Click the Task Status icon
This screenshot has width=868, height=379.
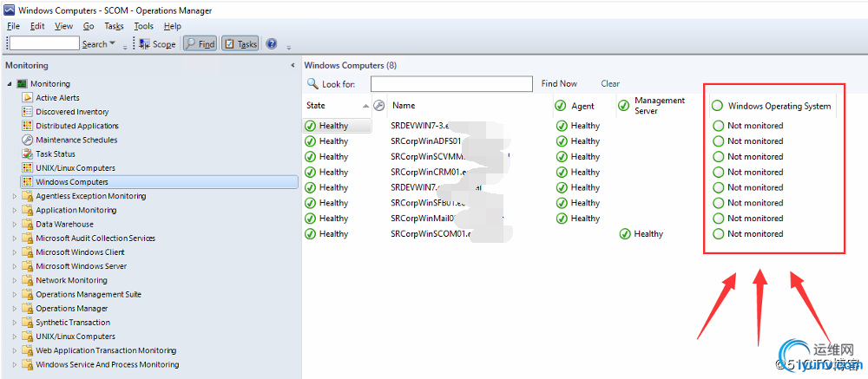pyautogui.click(x=27, y=154)
